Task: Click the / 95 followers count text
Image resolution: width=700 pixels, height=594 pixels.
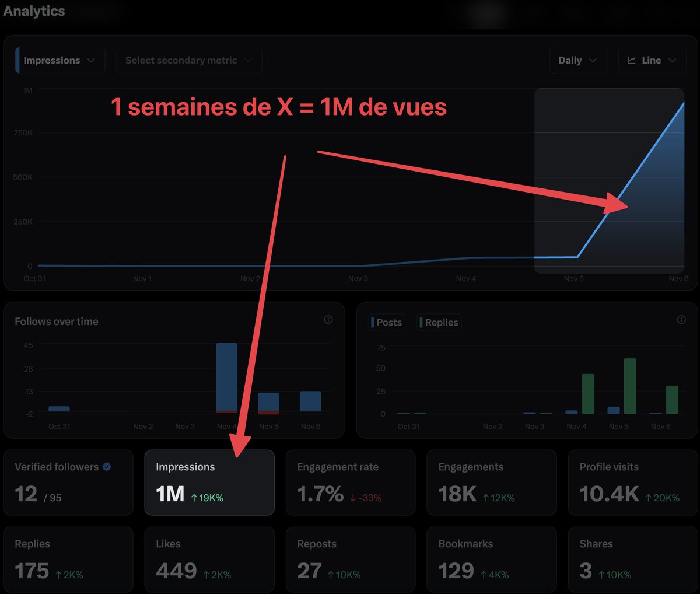Action: (52, 498)
